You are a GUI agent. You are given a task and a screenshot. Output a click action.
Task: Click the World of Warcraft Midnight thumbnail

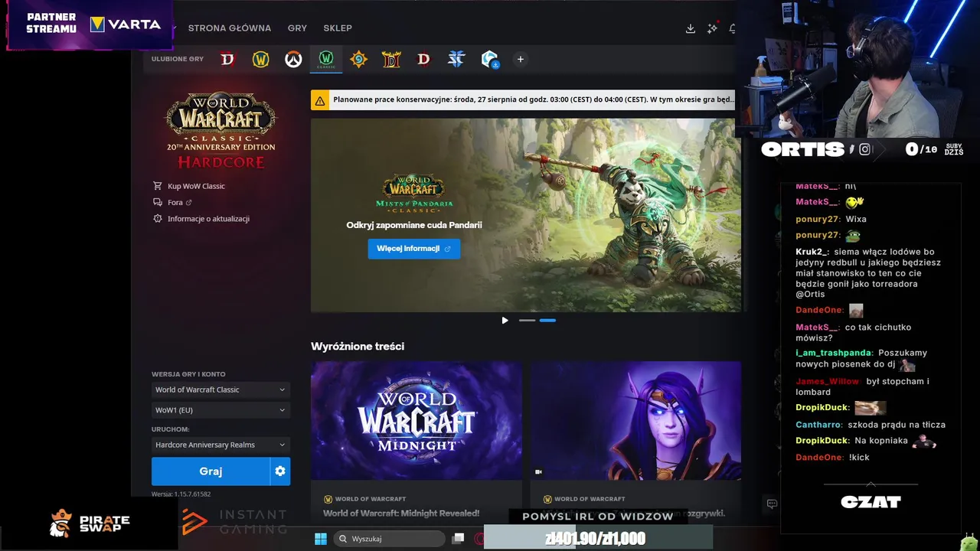[416, 421]
